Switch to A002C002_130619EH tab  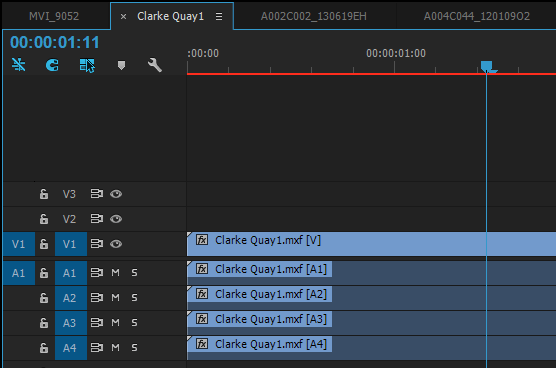314,16
